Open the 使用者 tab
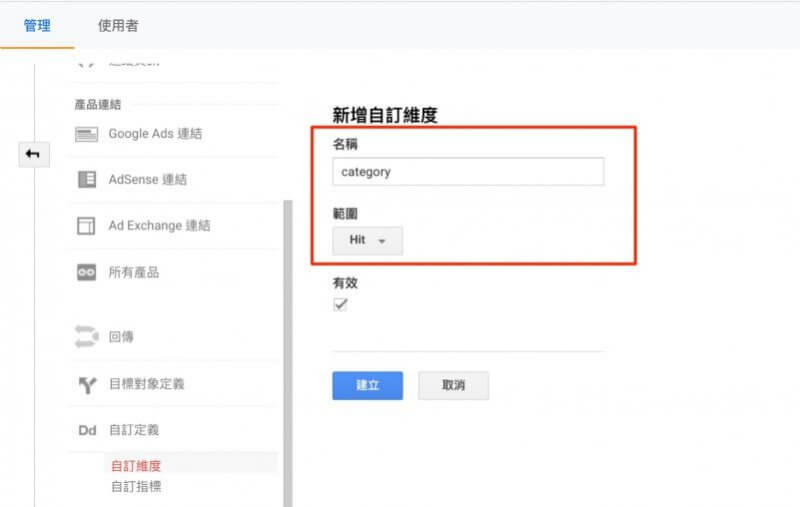This screenshot has width=800, height=507. click(118, 26)
